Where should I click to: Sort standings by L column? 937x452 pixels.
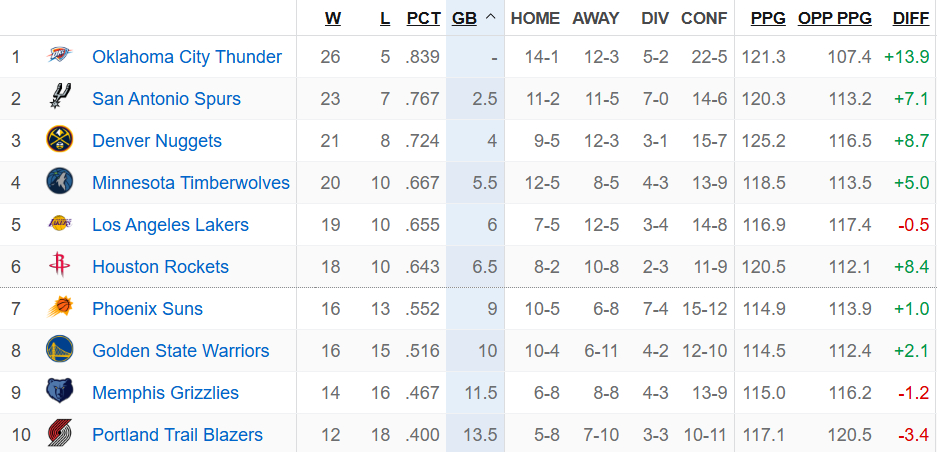[x=385, y=19]
